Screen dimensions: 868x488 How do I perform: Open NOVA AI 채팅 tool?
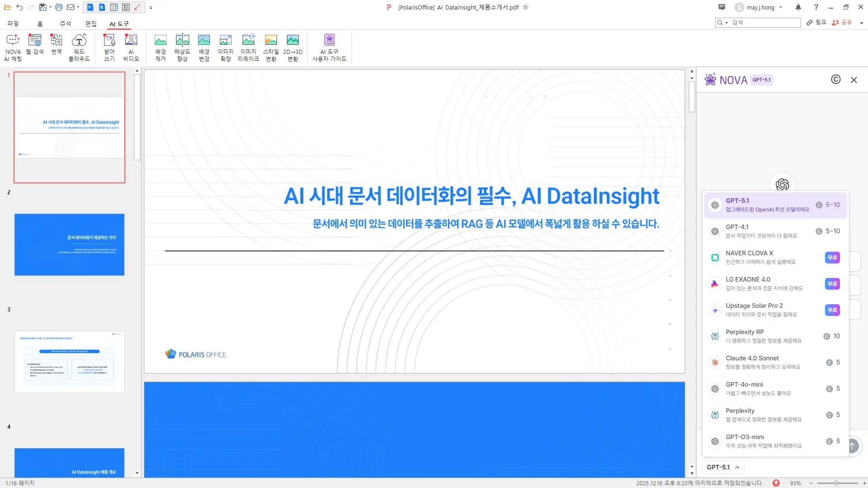coord(13,47)
